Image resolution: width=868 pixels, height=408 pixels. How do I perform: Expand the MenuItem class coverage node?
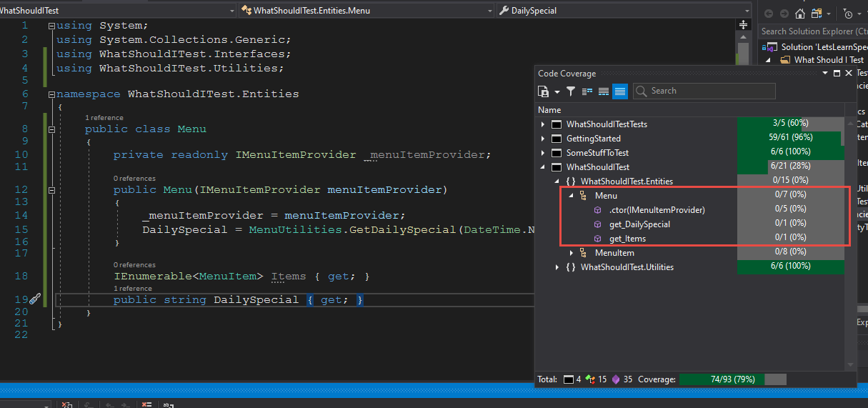click(x=572, y=253)
